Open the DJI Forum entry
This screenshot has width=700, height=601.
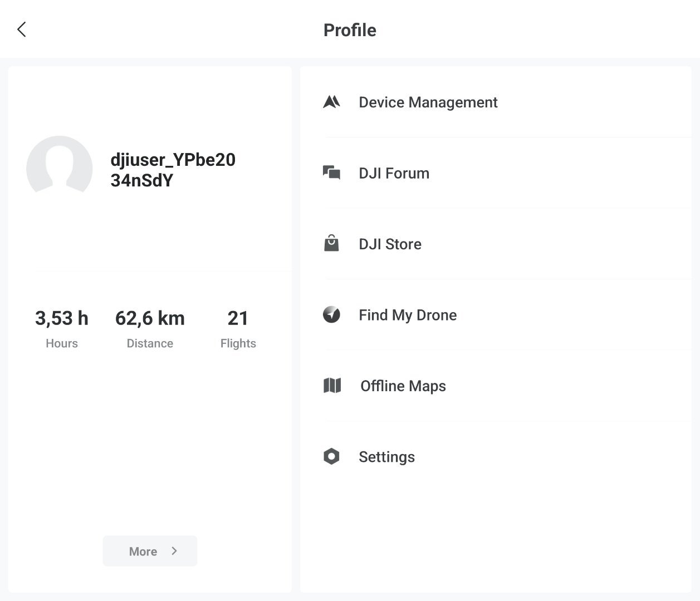(496, 173)
